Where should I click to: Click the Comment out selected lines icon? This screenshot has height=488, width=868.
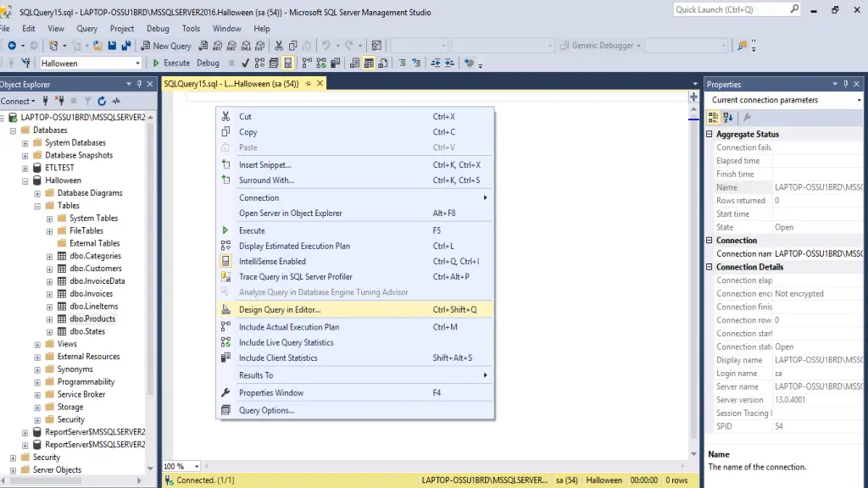[403, 63]
